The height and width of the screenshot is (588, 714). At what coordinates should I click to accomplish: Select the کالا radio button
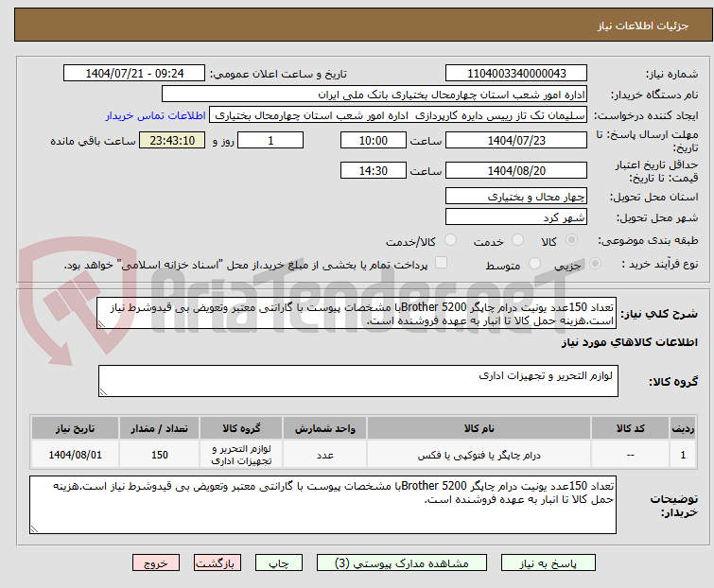pyautogui.click(x=571, y=239)
